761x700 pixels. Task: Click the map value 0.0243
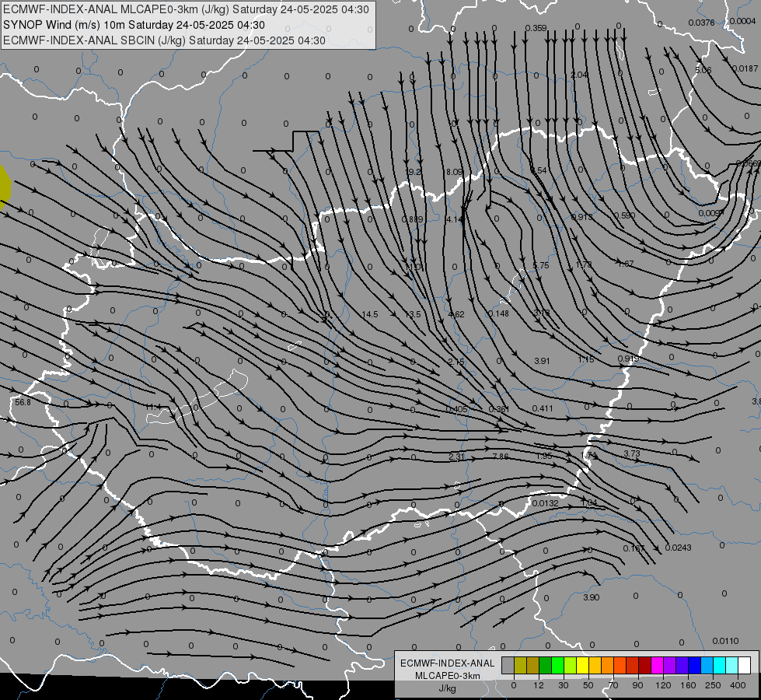(678, 548)
